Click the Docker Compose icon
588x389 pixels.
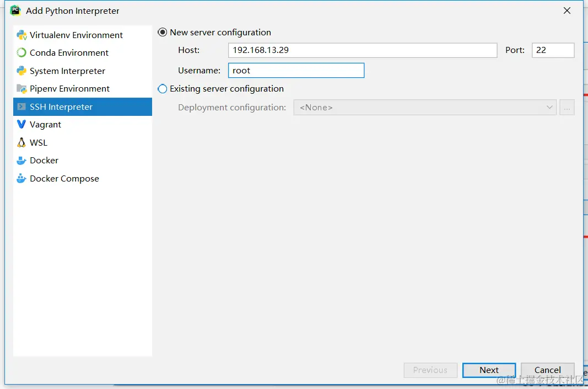point(21,178)
